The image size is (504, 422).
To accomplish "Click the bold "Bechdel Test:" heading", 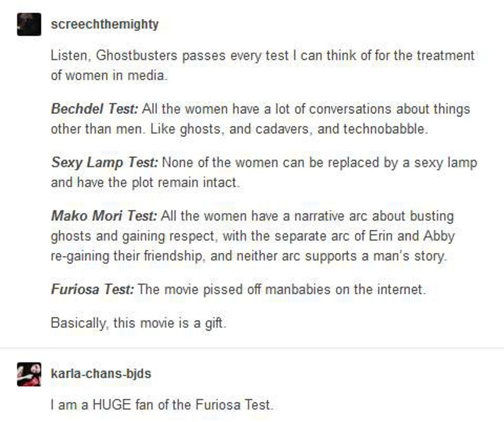I will point(95,109).
